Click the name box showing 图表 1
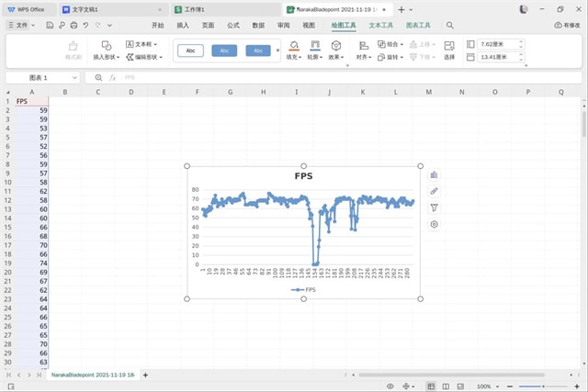Viewport: 588px width, 392px height. point(42,78)
